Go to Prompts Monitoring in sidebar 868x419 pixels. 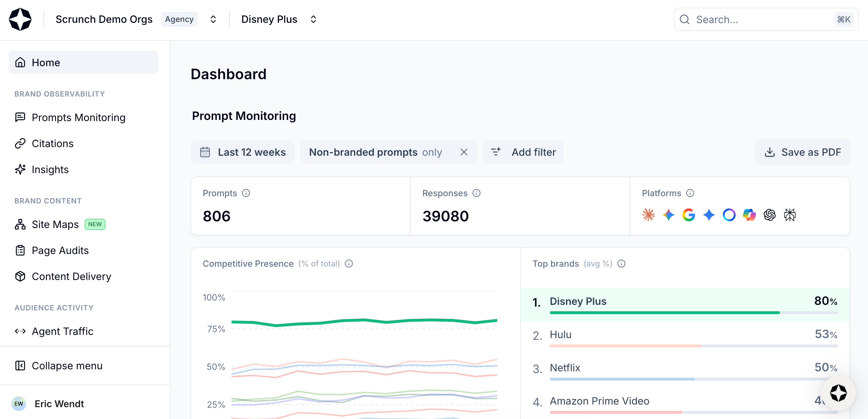78,117
